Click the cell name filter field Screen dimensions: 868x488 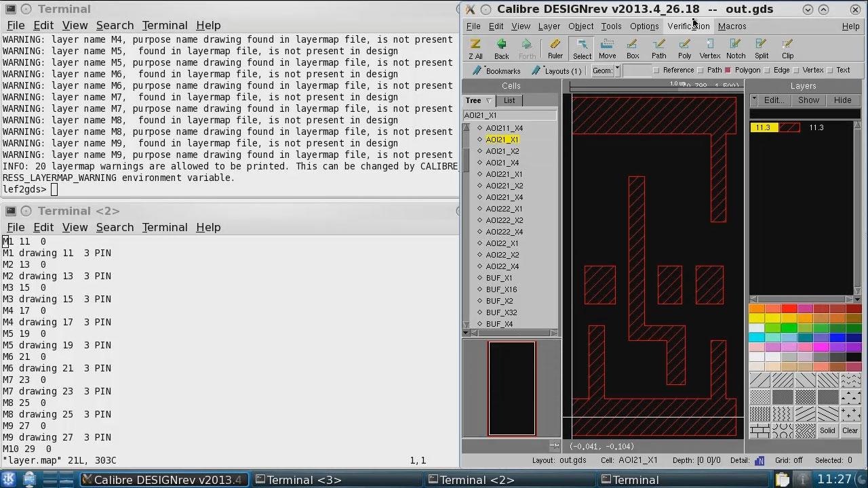coord(510,115)
